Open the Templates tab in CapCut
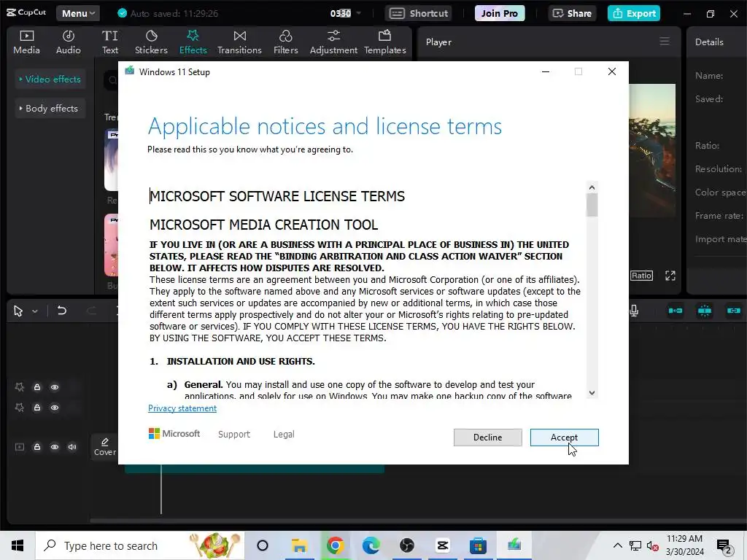The width and height of the screenshot is (747, 560). click(385, 42)
